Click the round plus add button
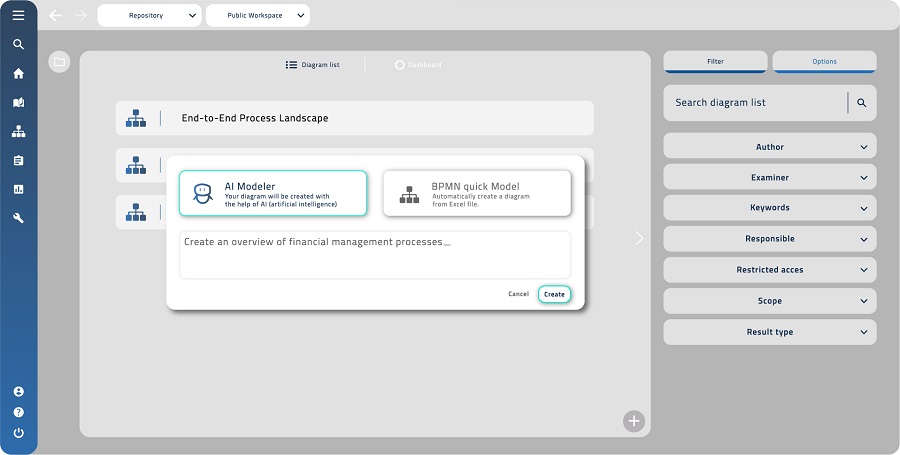Screen dimensions: 900x455 pyautogui.click(x=634, y=421)
